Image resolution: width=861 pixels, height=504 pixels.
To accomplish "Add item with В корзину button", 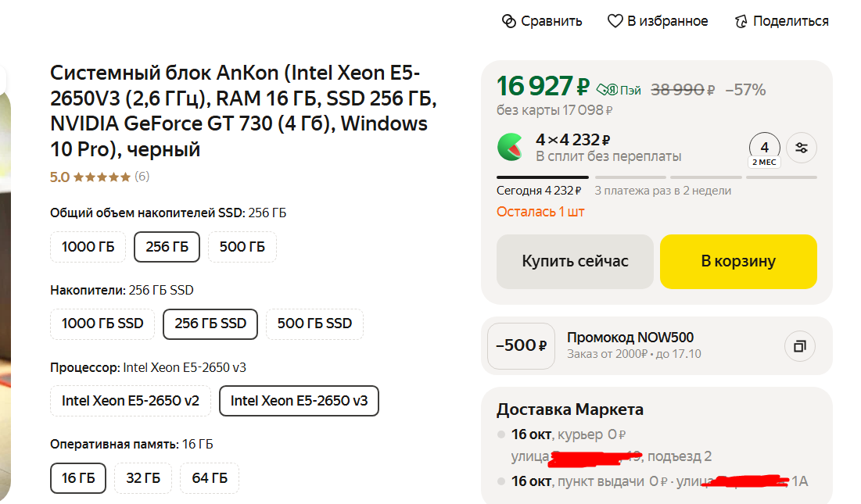I will (737, 261).
